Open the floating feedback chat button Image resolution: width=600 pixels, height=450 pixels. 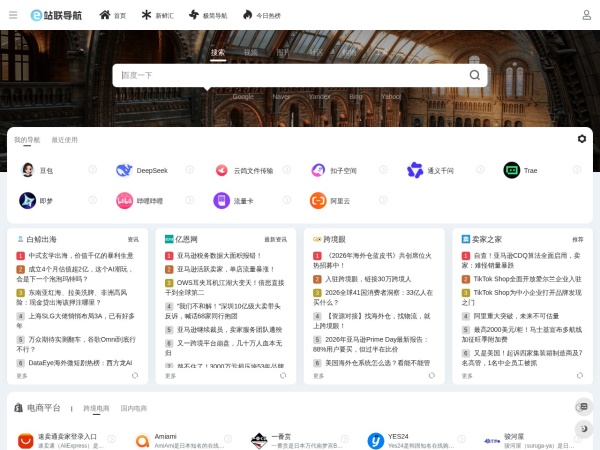point(584,407)
